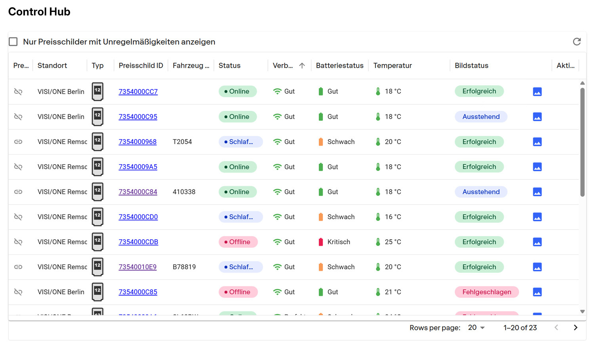Click the sort arrow in the Verb... column

(302, 66)
